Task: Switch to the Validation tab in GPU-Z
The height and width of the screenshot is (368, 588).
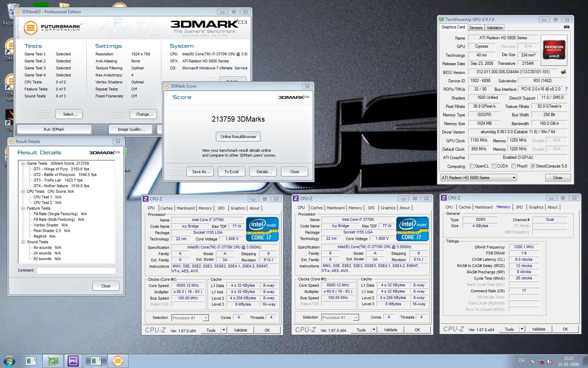Action: 495,28
